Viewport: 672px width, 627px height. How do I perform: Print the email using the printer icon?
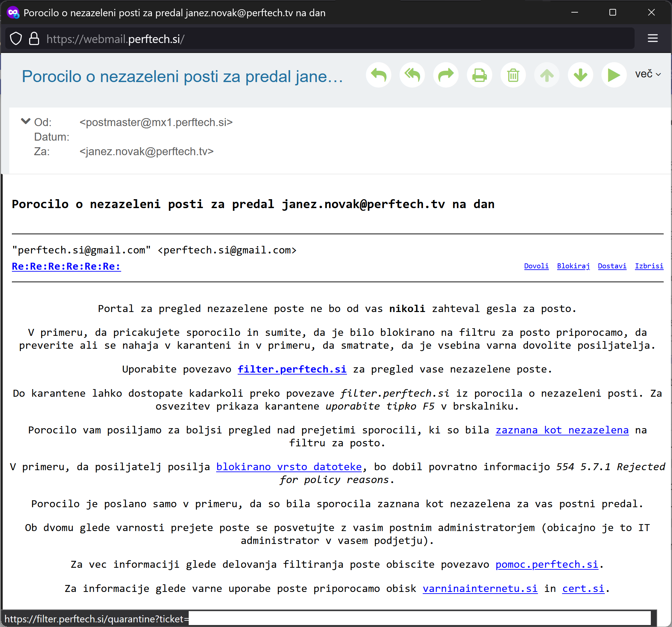(479, 75)
